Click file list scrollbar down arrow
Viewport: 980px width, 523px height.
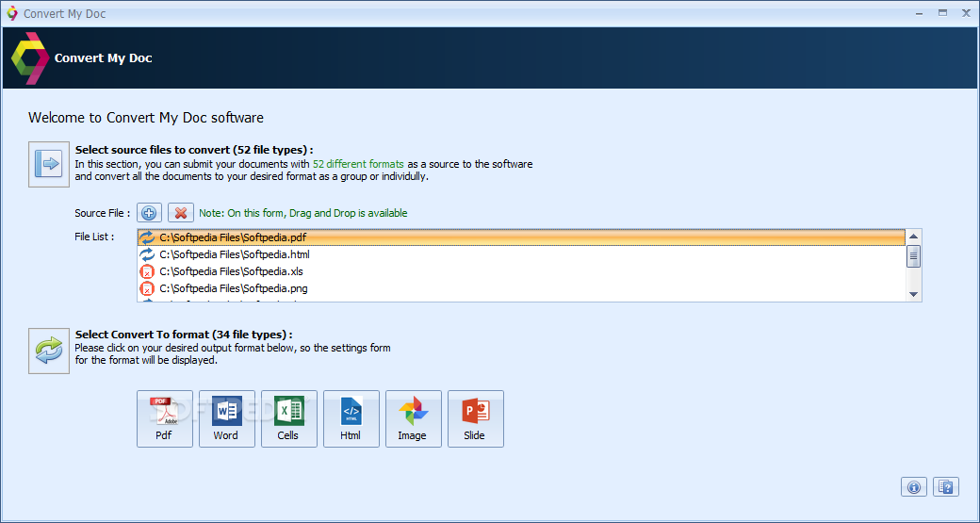click(914, 294)
